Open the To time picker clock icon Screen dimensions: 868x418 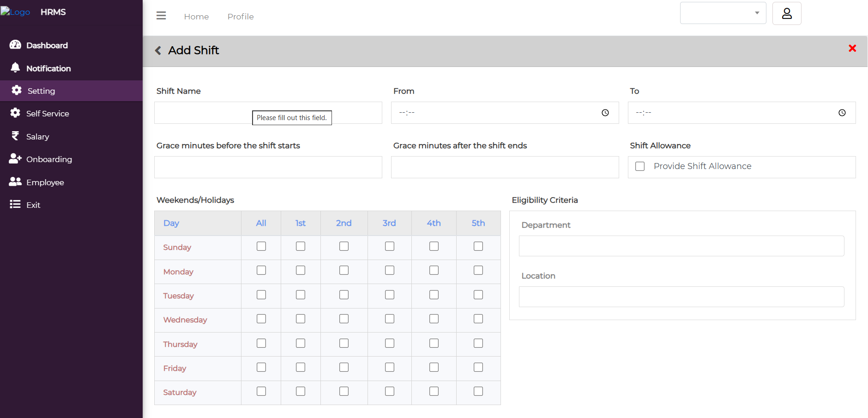pyautogui.click(x=842, y=113)
